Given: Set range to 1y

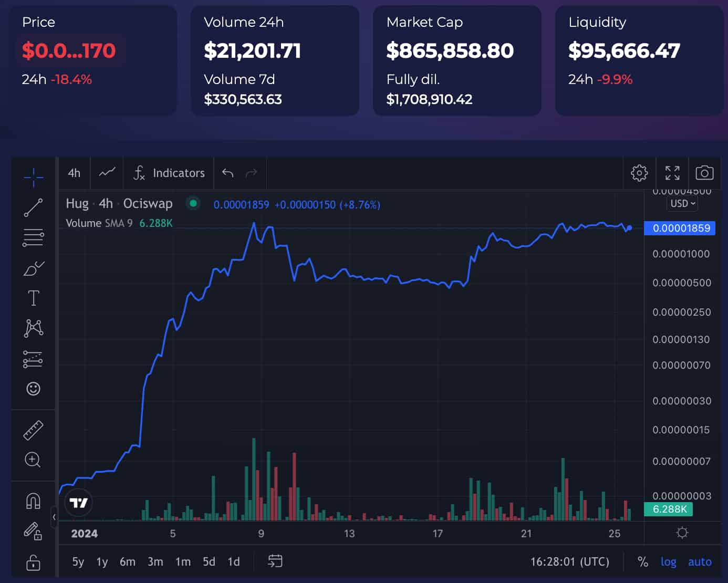Looking at the screenshot, I should [102, 561].
